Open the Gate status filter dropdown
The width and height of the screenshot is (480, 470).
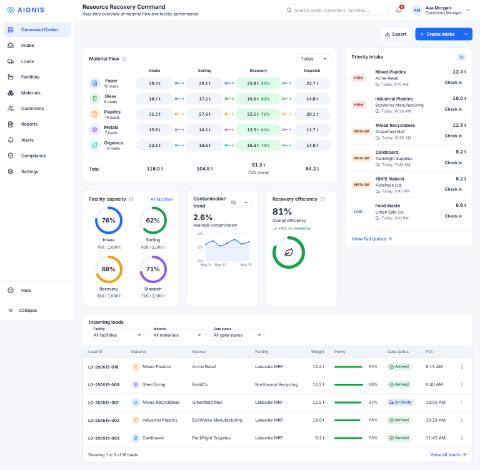point(237,335)
